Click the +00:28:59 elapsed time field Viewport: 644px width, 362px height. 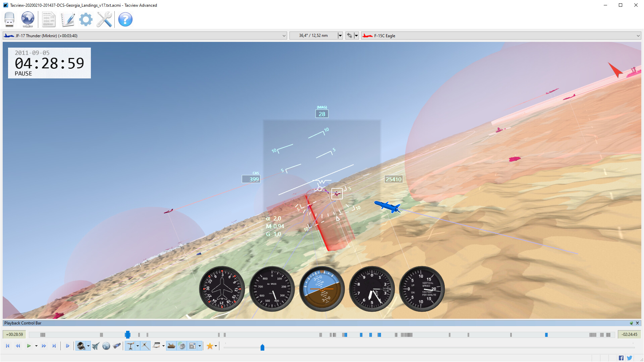14,334
